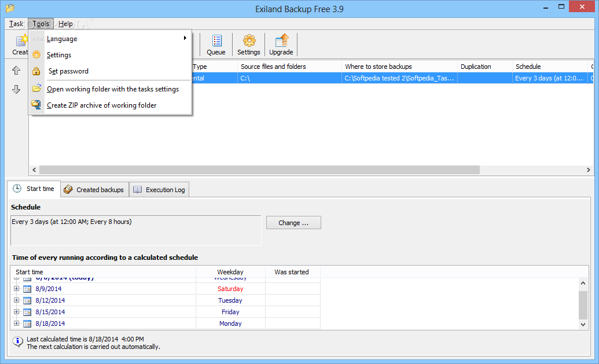Click the package icon on Created backups tab
The width and height of the screenshot is (599, 364).
[x=68, y=189]
